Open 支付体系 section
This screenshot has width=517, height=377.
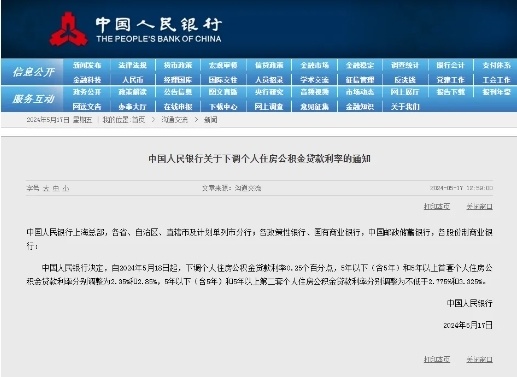496,65
